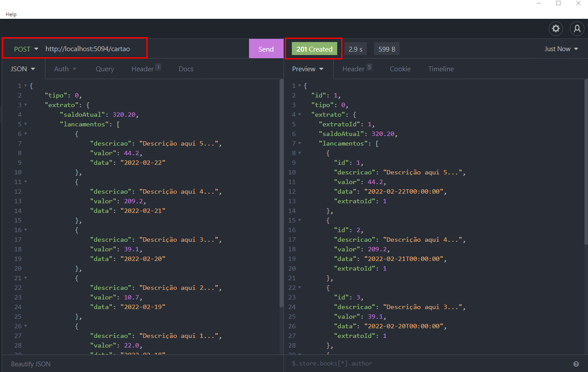The height and width of the screenshot is (372, 588).
Task: Collapse the request body fold at line 16
Action: click(26, 230)
